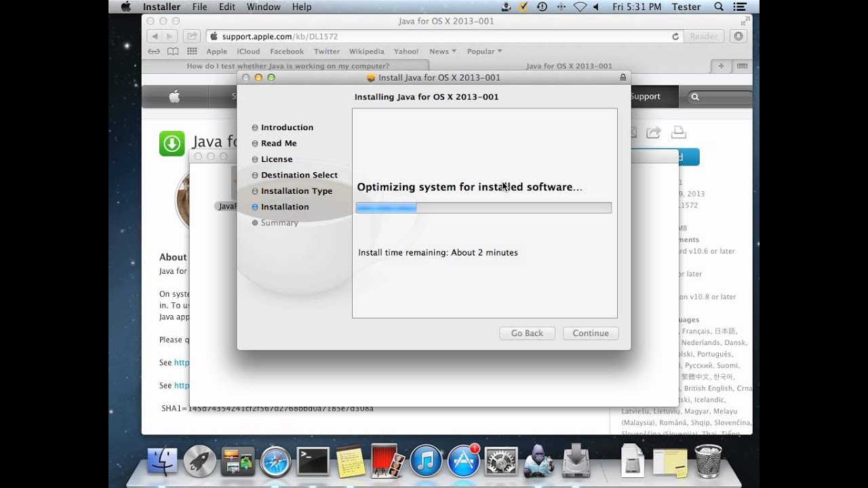This screenshot has width=868, height=488.
Task: Click the installation progress bar
Action: tap(484, 207)
